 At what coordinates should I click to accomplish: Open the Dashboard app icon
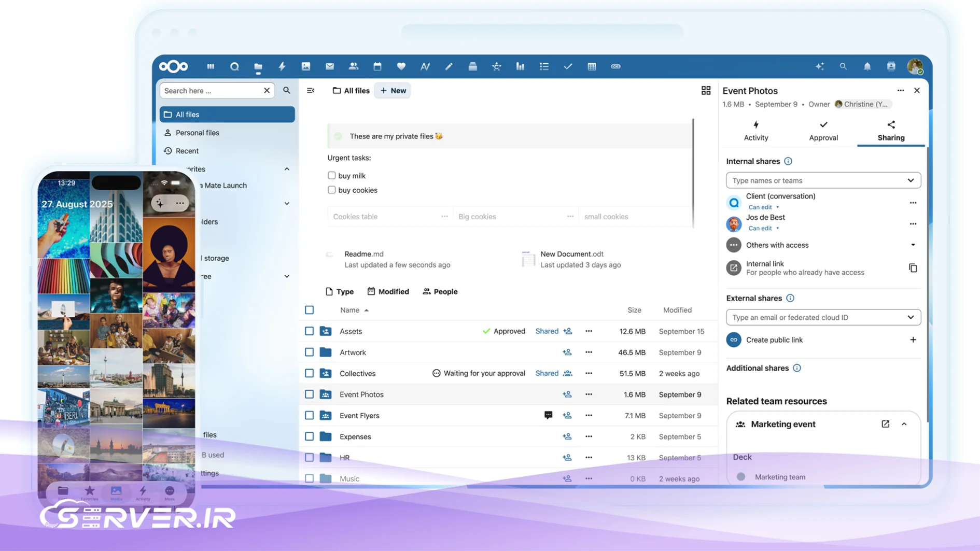point(211,66)
